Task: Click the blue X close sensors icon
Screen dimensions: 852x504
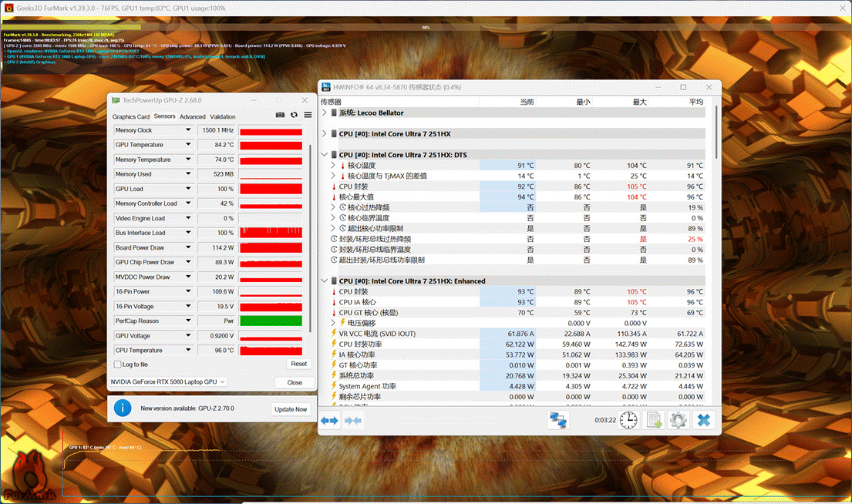Action: (704, 420)
